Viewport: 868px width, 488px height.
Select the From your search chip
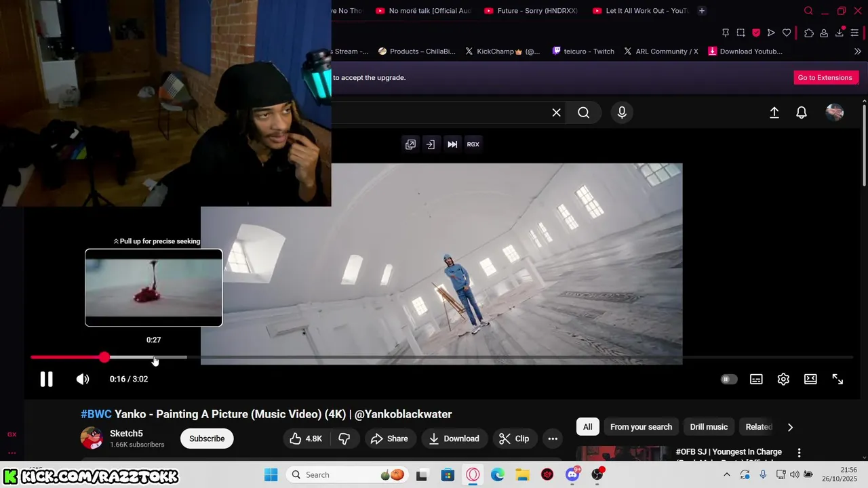click(641, 427)
